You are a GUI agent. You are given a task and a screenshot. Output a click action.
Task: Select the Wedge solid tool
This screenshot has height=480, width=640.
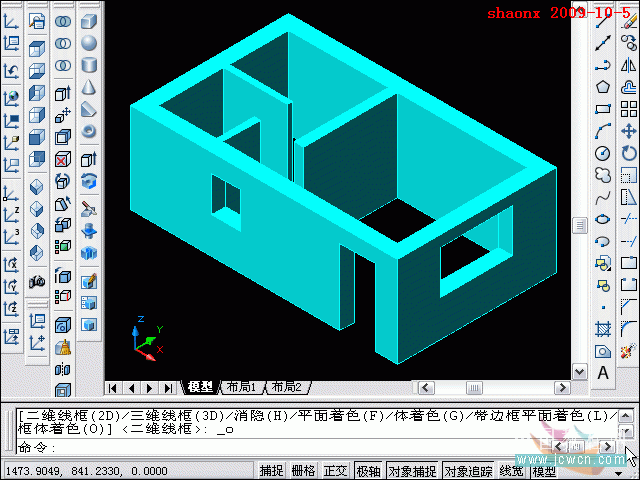coord(89,109)
